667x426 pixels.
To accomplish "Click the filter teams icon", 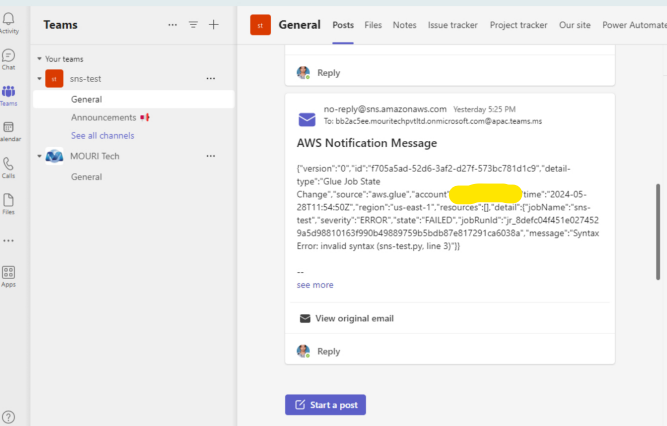I will click(193, 25).
